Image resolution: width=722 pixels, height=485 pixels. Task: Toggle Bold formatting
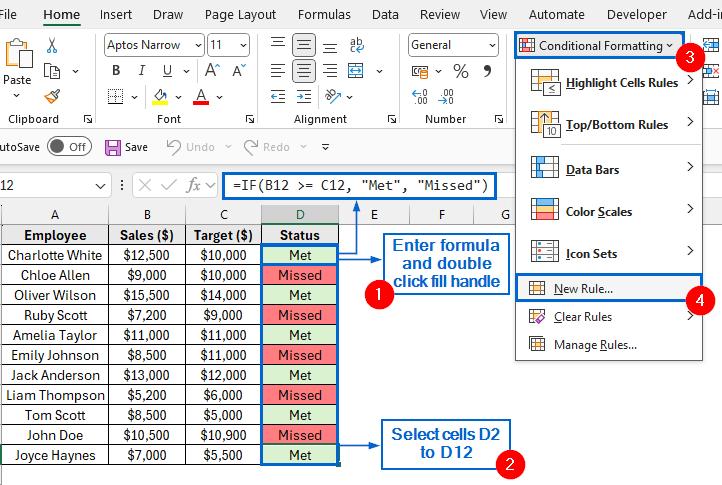116,71
